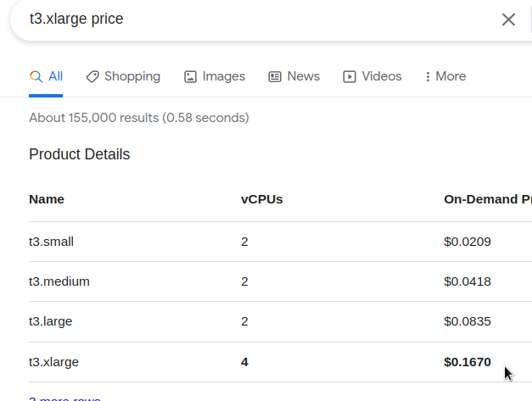This screenshot has height=401, width=532.
Task: Click the vCPUs column header
Action: [261, 199]
